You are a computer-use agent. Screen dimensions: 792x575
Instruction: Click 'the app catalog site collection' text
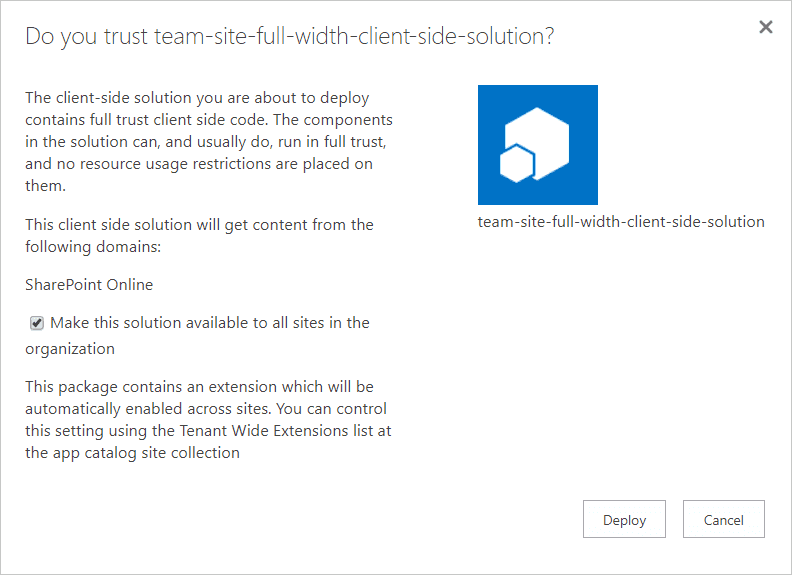[x=132, y=453]
